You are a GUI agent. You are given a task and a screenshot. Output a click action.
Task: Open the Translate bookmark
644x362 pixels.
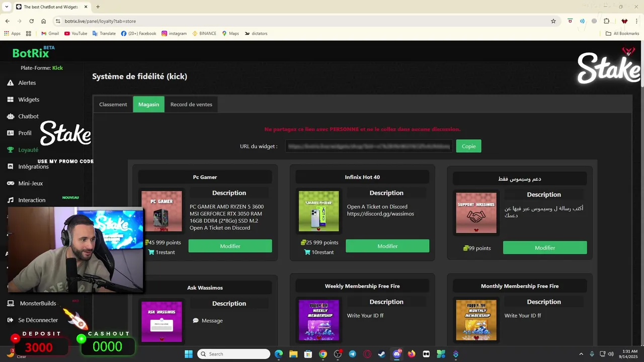tap(104, 34)
